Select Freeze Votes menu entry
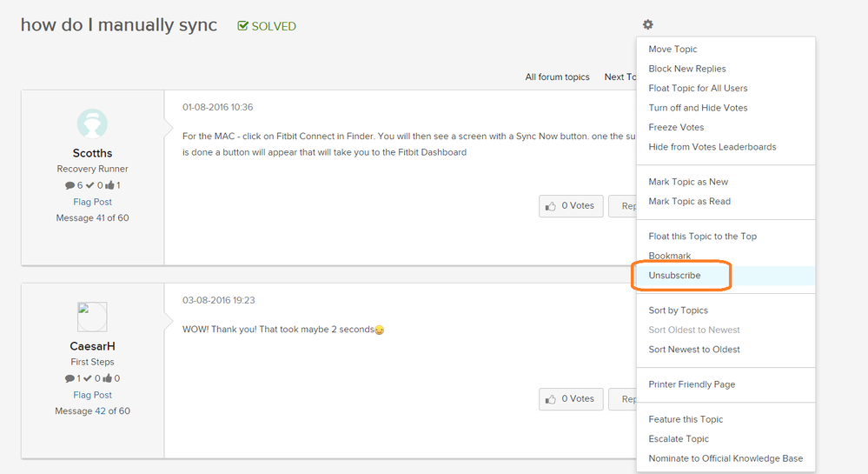Image resolution: width=868 pixels, height=474 pixels. (676, 128)
